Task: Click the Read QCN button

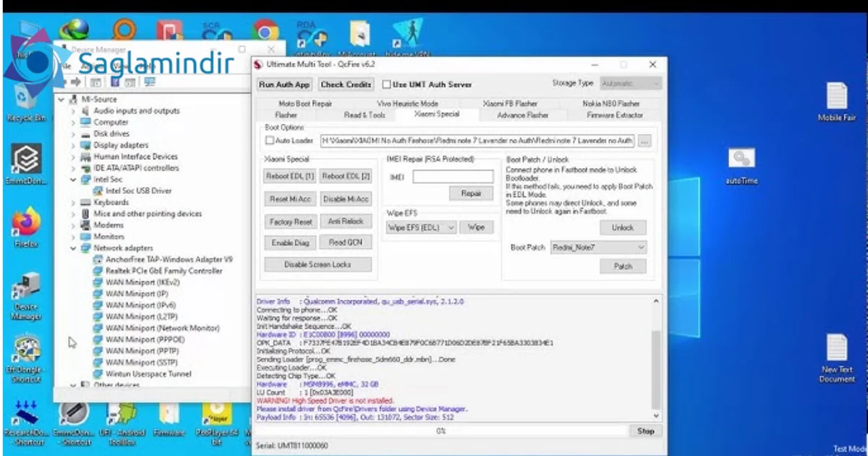Action: click(345, 242)
